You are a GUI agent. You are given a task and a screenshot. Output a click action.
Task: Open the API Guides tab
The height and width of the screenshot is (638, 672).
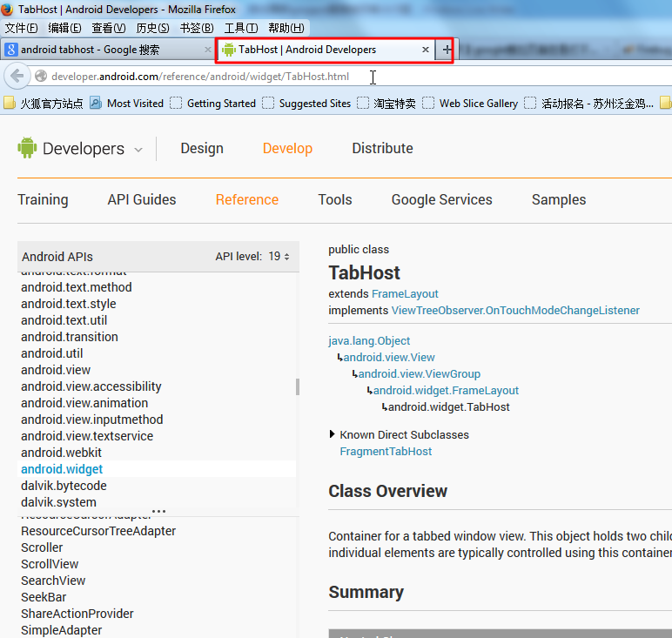pyautogui.click(x=142, y=199)
